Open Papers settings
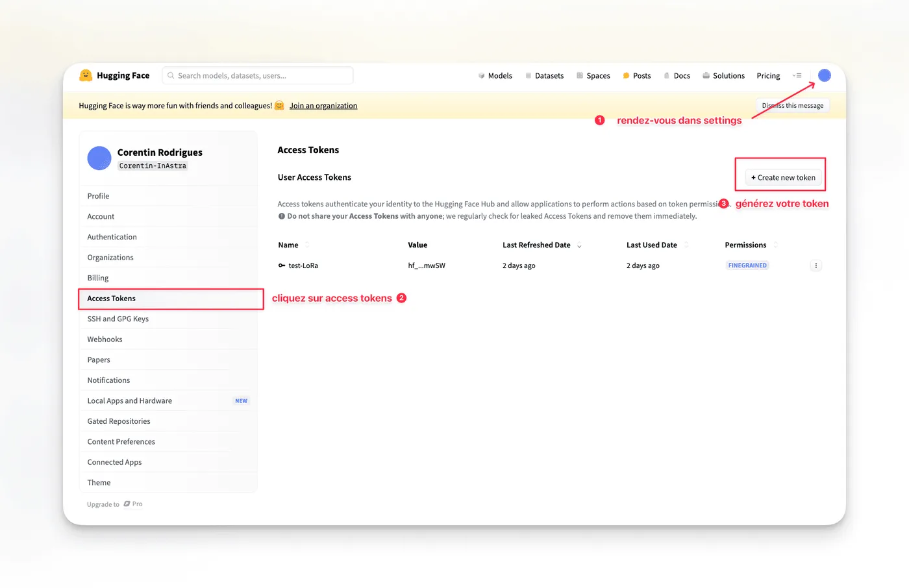909x588 pixels. pos(168,360)
